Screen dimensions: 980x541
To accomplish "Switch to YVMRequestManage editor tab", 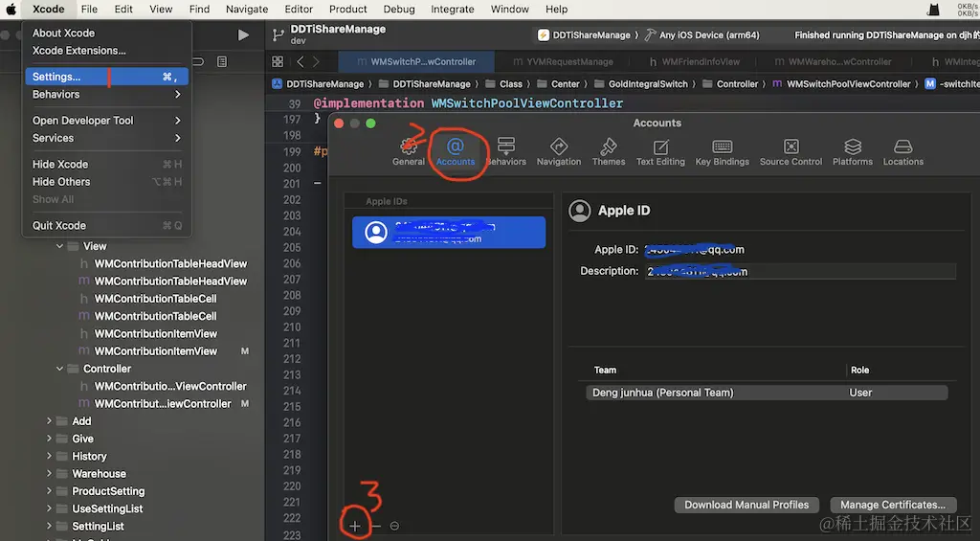I will (x=563, y=61).
